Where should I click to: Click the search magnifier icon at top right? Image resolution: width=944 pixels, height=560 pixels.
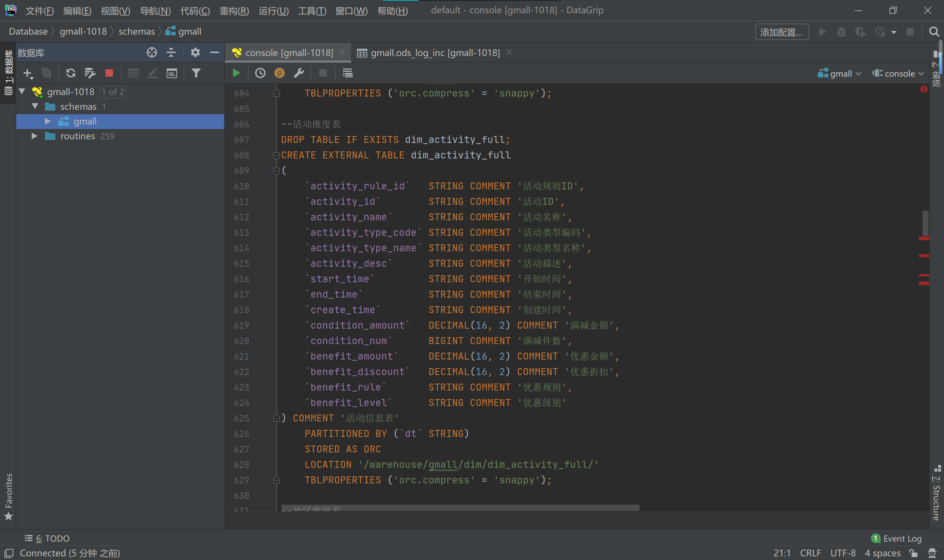(x=934, y=32)
